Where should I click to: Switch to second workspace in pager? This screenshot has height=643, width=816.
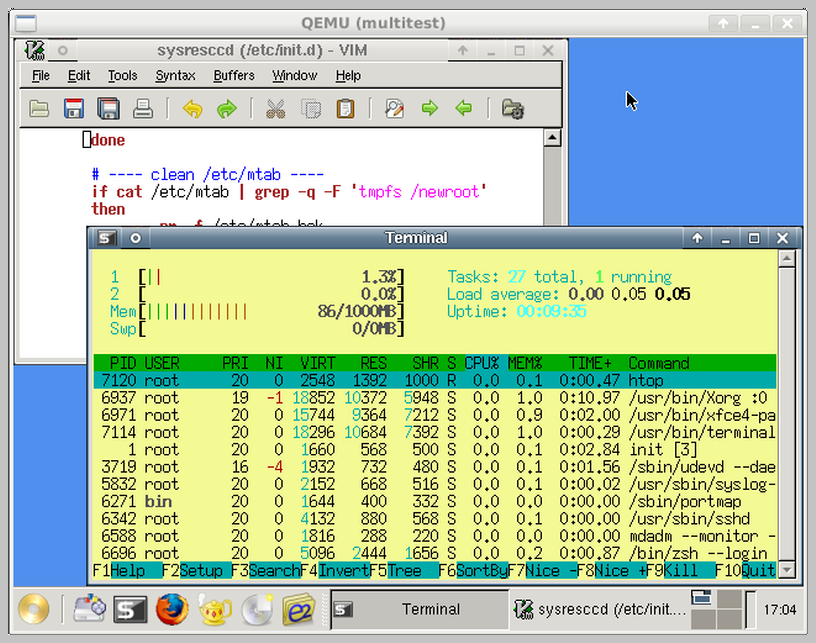(730, 599)
